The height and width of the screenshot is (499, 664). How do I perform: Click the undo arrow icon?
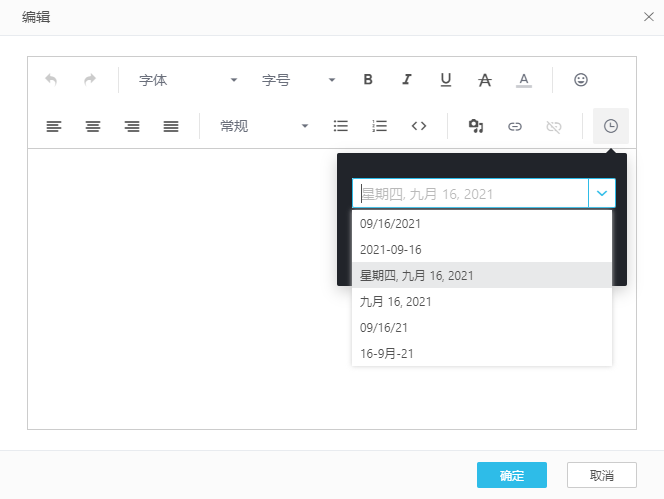[51, 80]
